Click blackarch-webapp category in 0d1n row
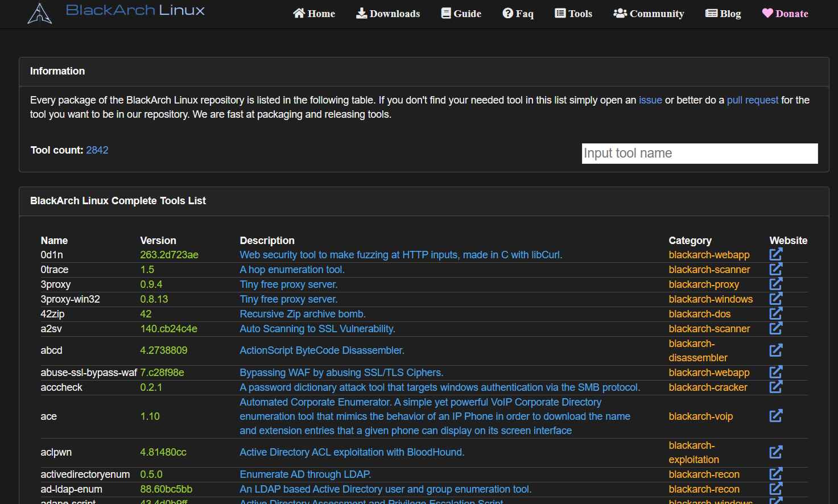 709,255
